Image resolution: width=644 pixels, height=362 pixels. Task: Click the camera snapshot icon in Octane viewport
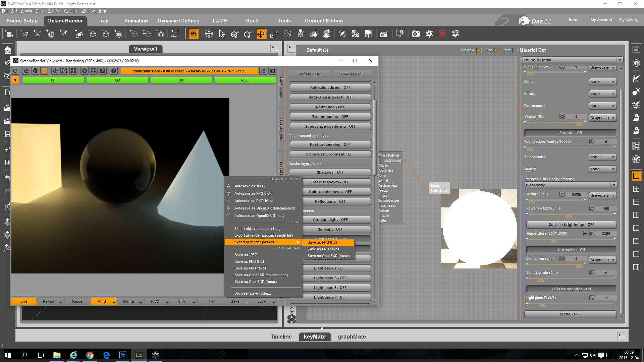tap(272, 71)
